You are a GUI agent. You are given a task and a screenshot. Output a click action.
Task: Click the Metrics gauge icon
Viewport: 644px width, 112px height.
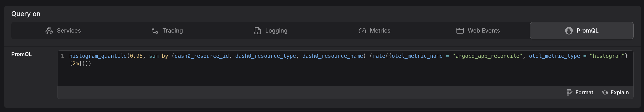[362, 31]
